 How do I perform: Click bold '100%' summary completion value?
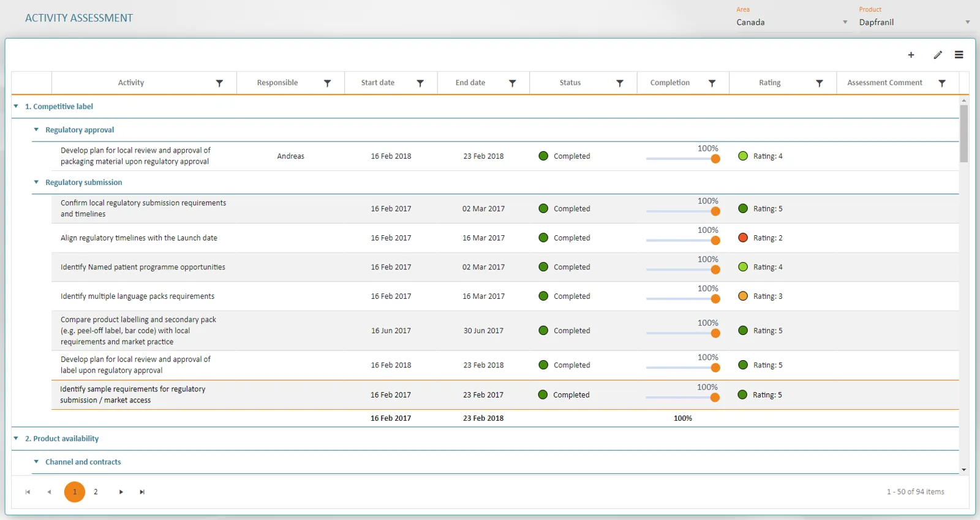tap(683, 418)
